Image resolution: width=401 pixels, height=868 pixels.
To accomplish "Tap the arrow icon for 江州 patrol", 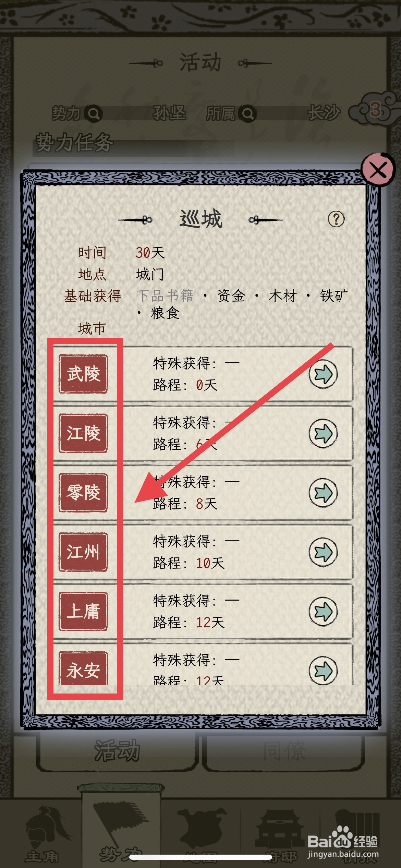I will coord(323,552).
